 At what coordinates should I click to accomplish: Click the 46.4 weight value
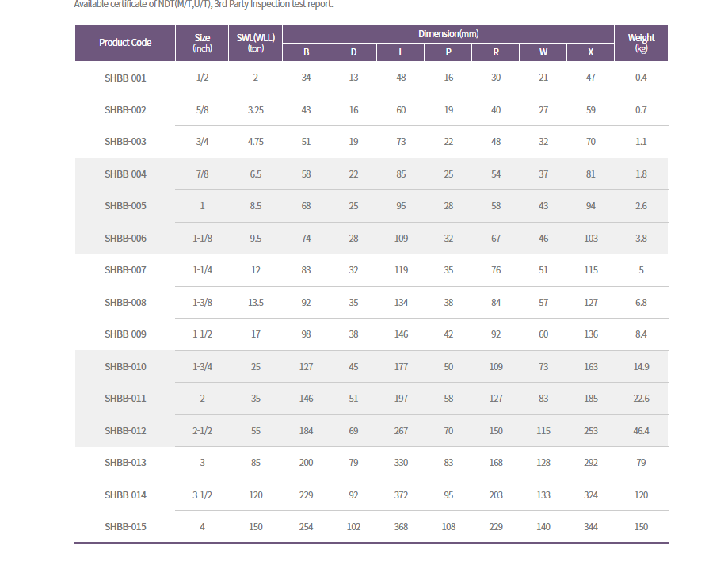point(641,431)
